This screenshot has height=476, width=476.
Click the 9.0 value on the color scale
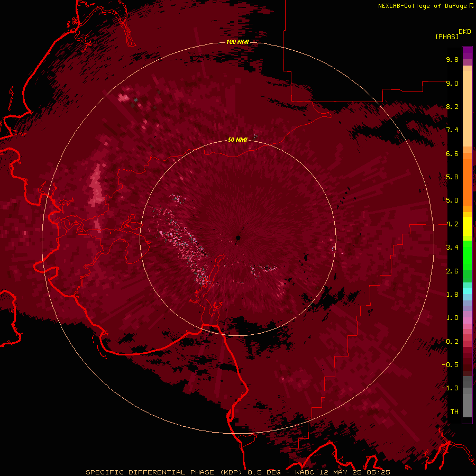tap(452, 83)
